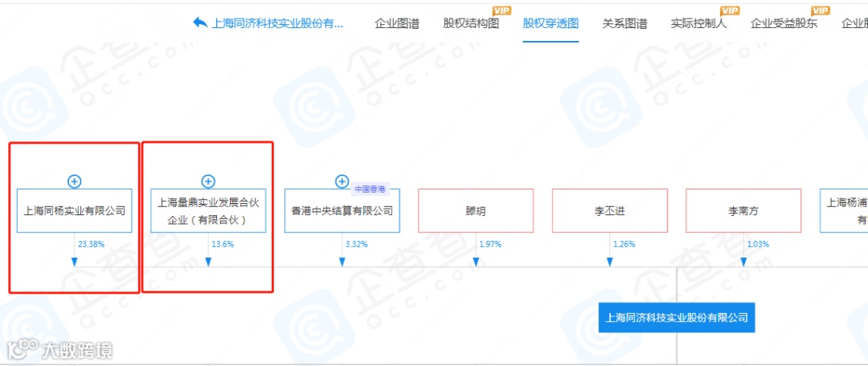
Task: Click the 1.03% stake label
Action: (758, 244)
